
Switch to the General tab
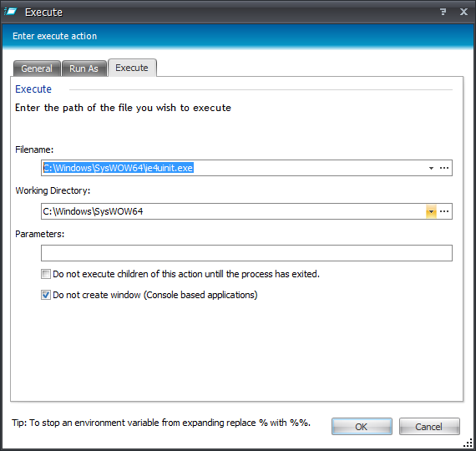[37, 68]
